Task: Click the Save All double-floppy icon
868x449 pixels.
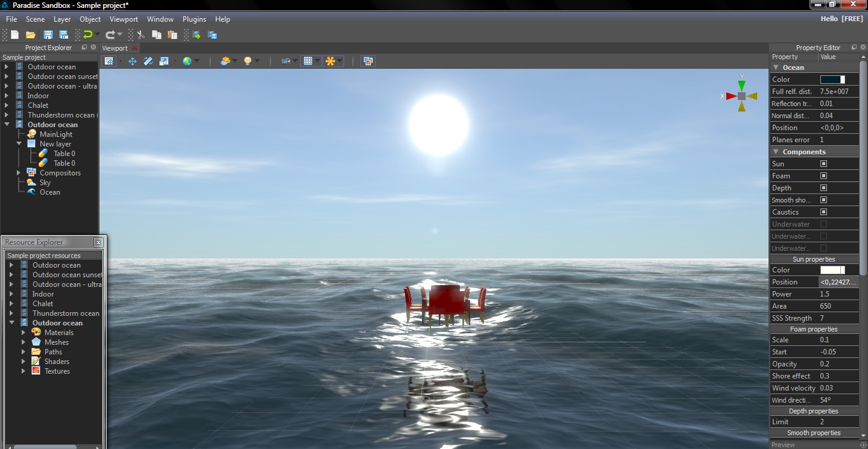Action: [x=63, y=35]
